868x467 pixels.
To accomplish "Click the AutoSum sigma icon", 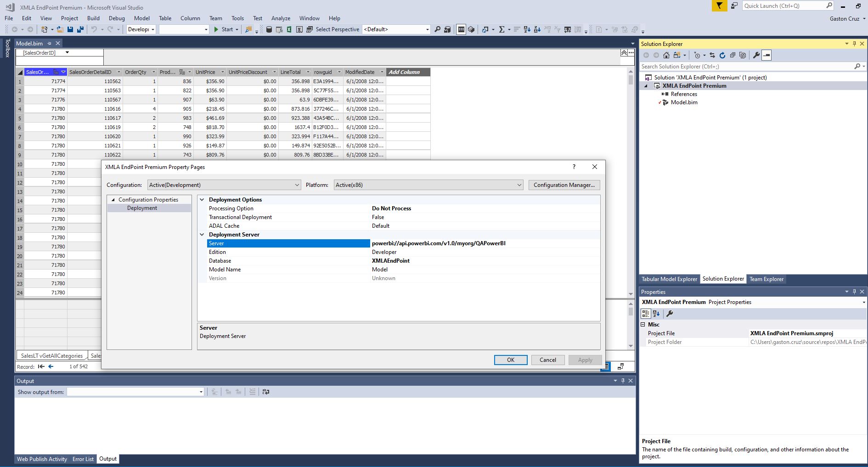I will tap(502, 29).
